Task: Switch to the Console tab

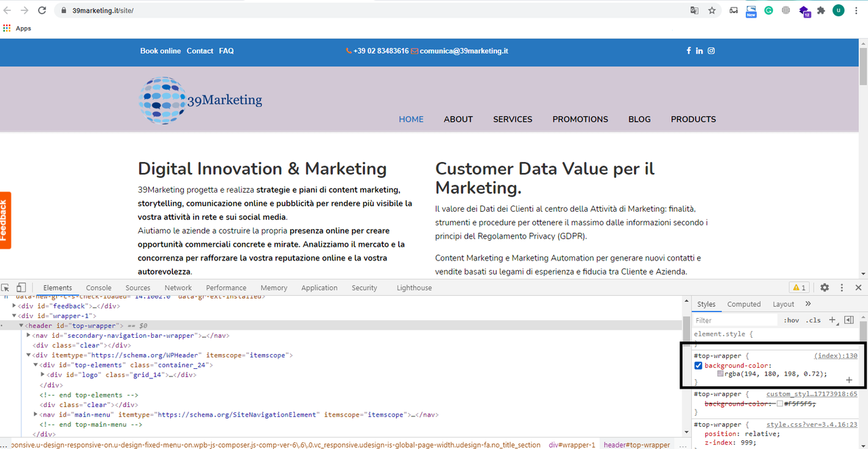Action: [x=98, y=288]
